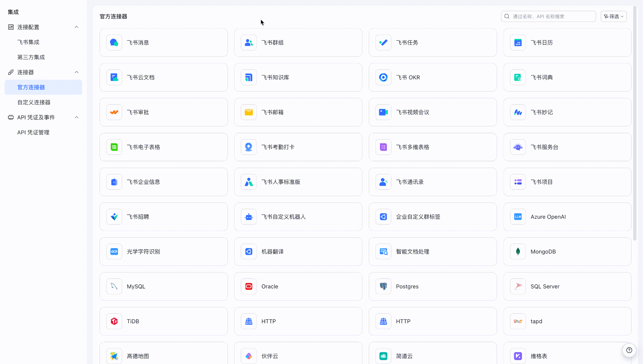Click the 连接器 heading plug icon
Image resolution: width=643 pixels, height=364 pixels.
click(11, 72)
